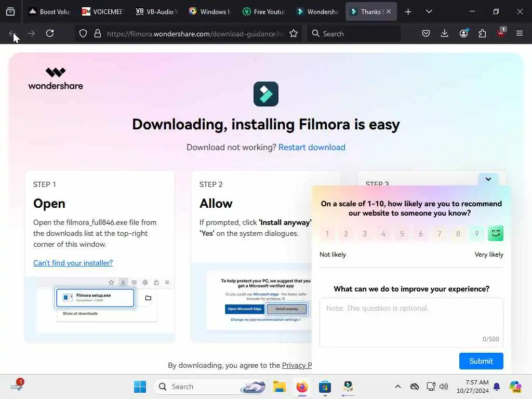The image size is (532, 399).
Task: Open Firefox tab overview icon
Action: [10, 11]
